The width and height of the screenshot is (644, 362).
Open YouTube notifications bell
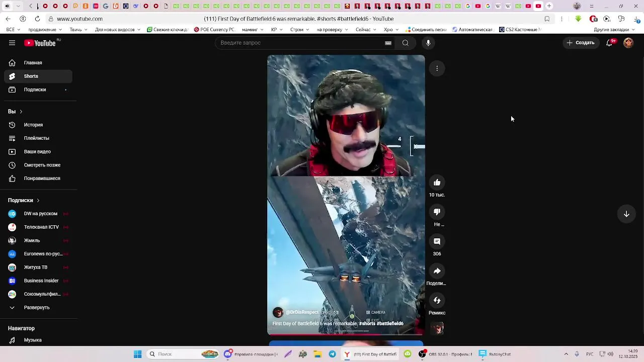click(x=609, y=43)
